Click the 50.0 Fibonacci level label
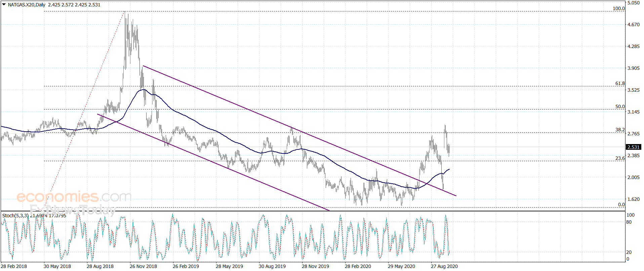Viewport: 644px width, 271px height. (620, 106)
